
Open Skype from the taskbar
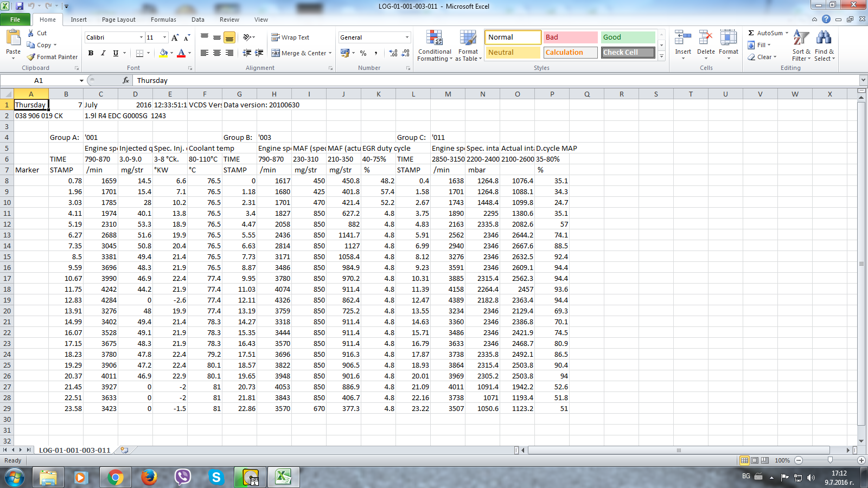216,477
